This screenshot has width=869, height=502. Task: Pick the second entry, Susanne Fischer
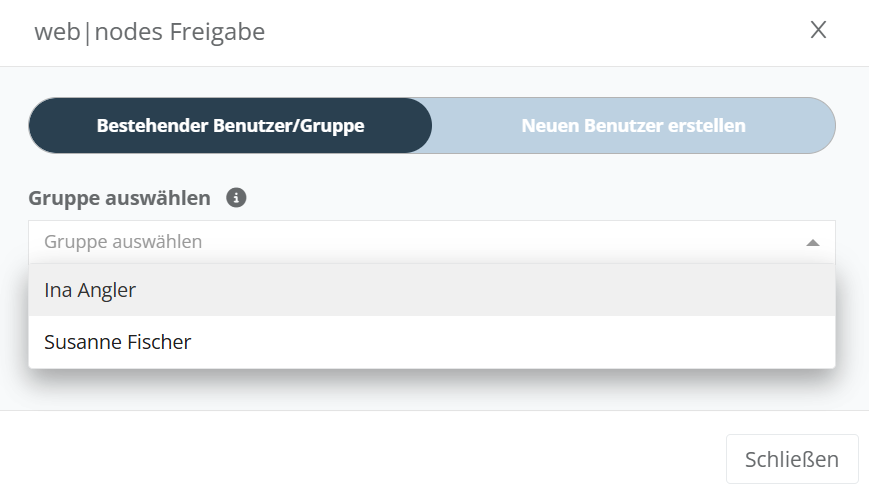118,342
